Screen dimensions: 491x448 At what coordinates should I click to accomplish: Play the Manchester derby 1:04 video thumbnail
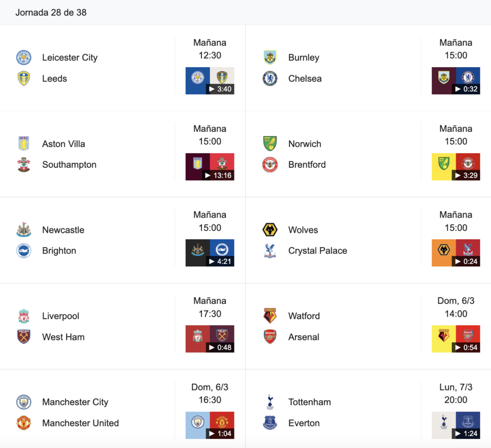tap(210, 425)
